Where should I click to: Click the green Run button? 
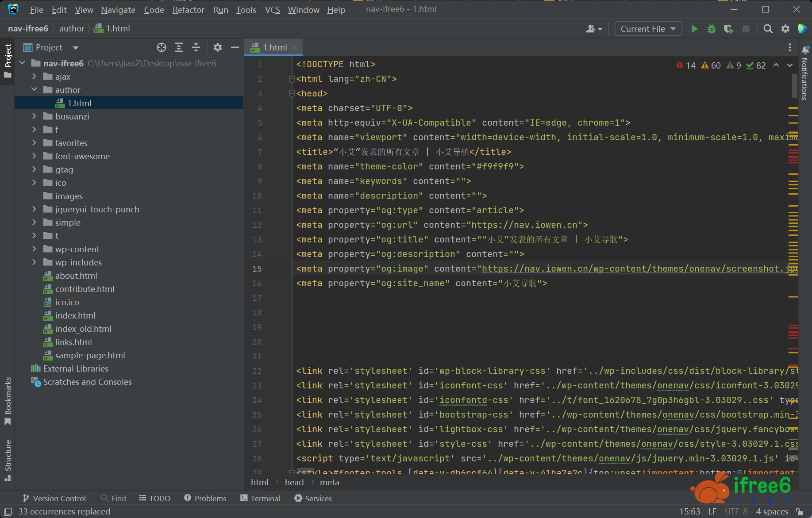[694, 29]
